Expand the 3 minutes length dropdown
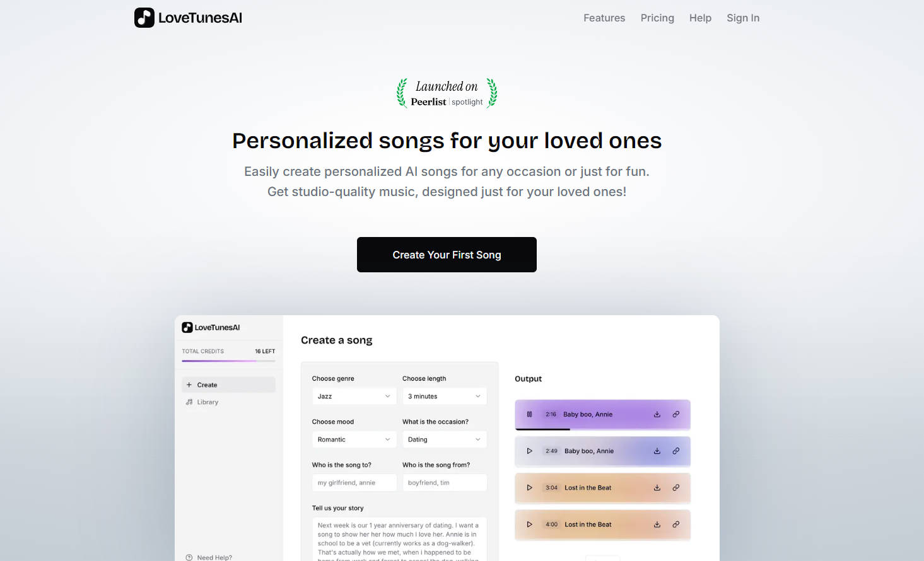 (444, 396)
